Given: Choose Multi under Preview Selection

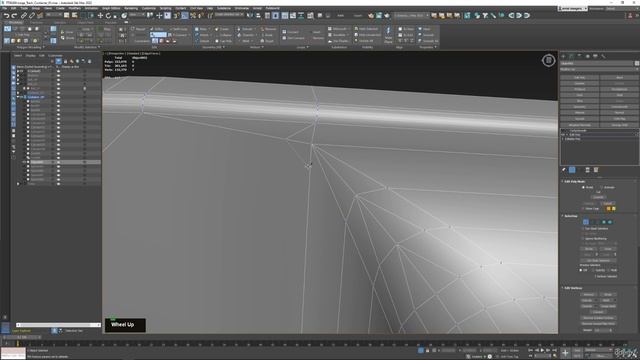Looking at the screenshot, I should click(x=609, y=270).
